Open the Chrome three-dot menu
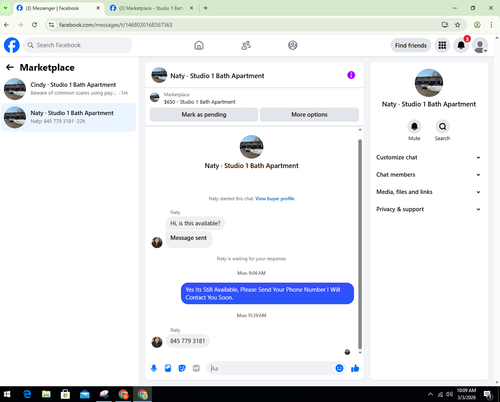Image resolution: width=500 pixels, height=402 pixels. tap(491, 25)
